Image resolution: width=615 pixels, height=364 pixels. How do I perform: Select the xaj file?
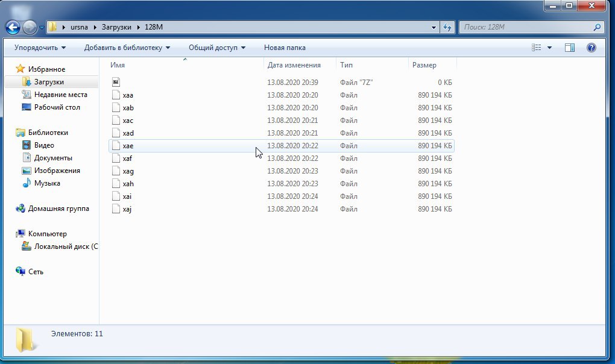(127, 209)
